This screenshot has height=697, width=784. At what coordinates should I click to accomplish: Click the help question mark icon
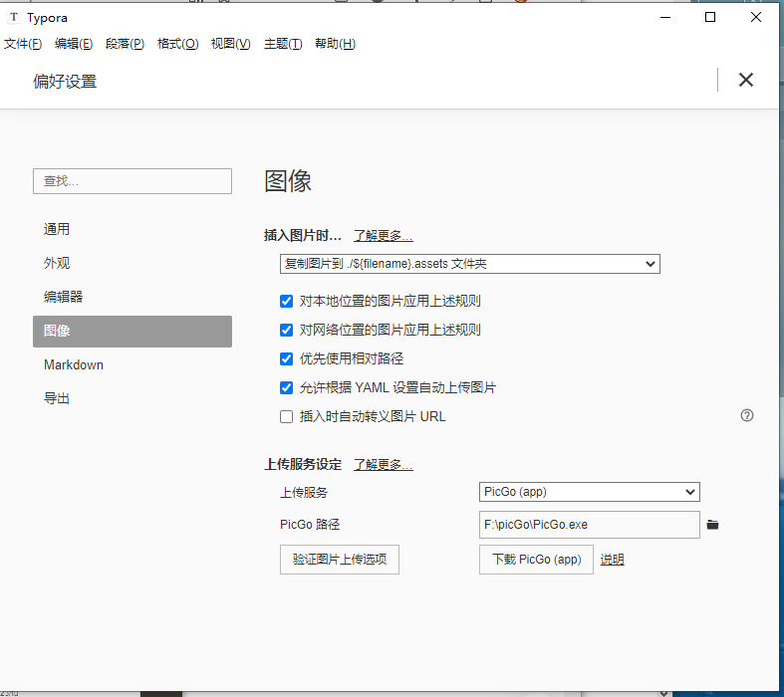pos(747,415)
